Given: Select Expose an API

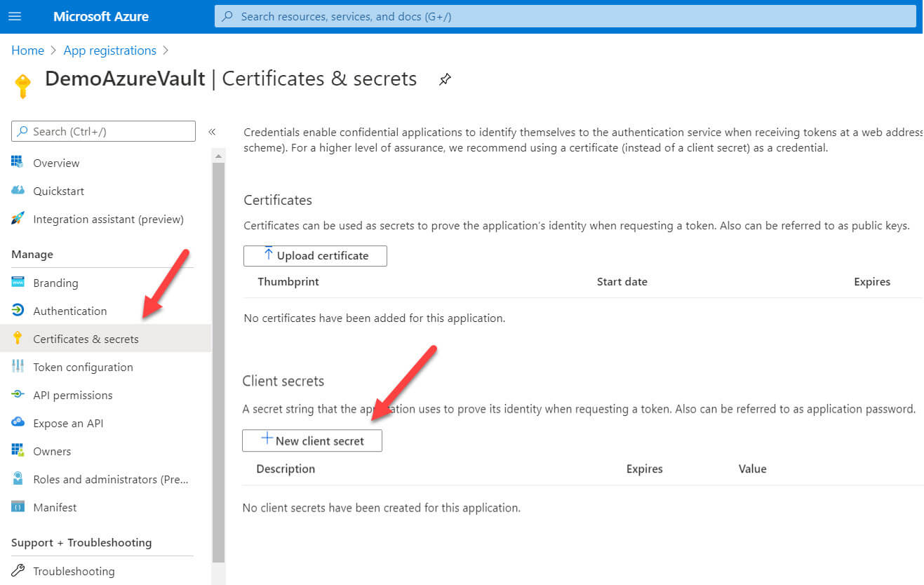Looking at the screenshot, I should pyautogui.click(x=68, y=423).
